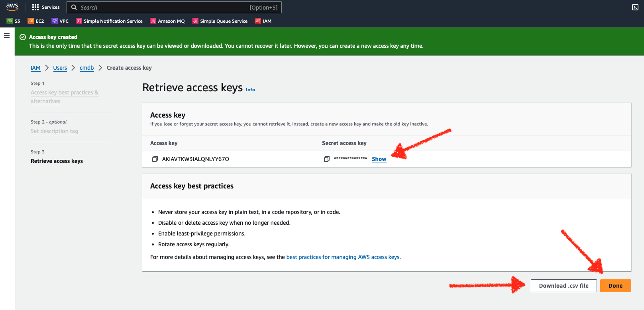Click the search box in the top bar

click(174, 7)
